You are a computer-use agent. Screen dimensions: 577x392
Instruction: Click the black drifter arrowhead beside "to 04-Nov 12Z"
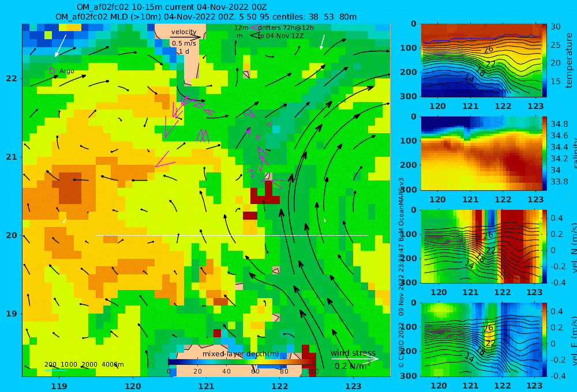(254, 36)
